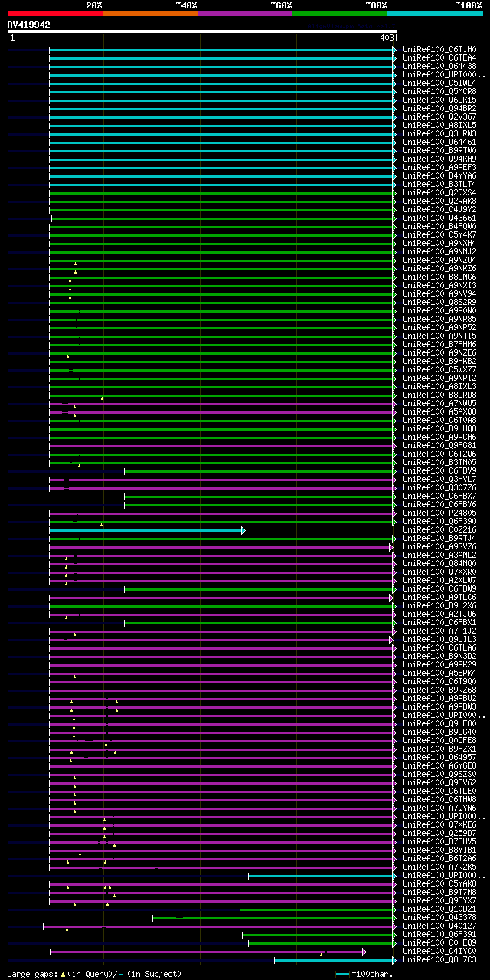Select the UniRef100_Q40127 label

point(439,926)
